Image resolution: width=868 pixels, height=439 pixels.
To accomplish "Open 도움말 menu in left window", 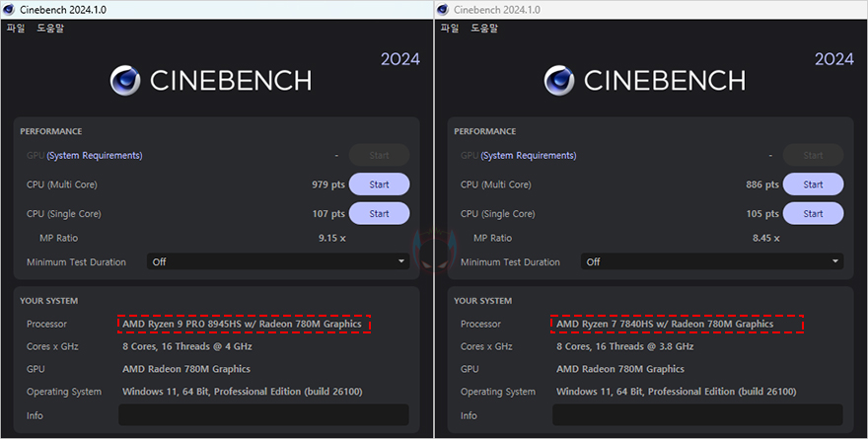I will [50, 28].
